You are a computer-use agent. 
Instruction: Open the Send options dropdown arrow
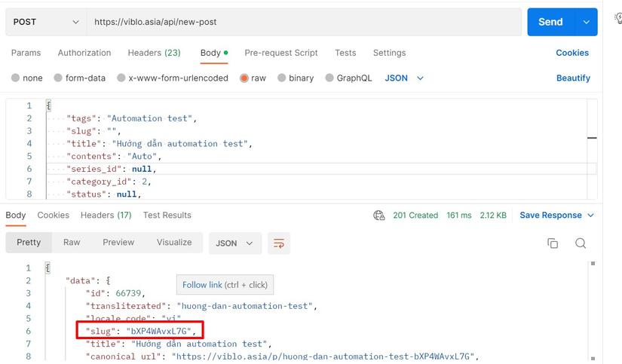587,22
